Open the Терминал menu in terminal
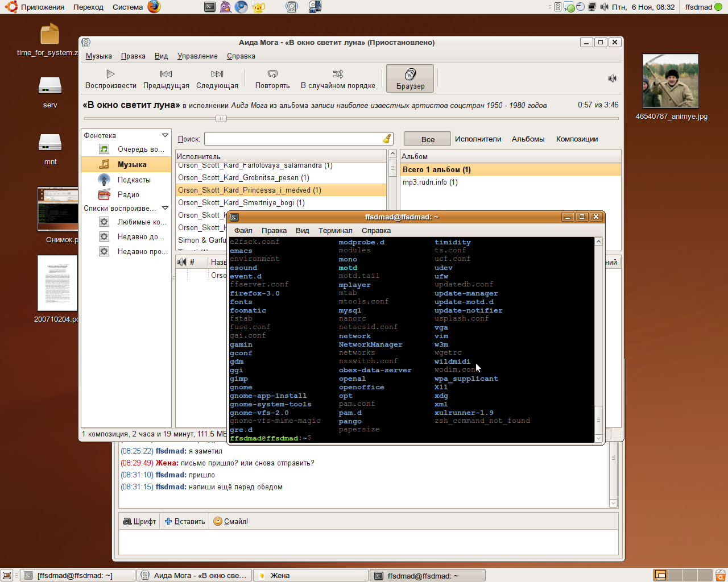Screen dimensions: 728x582 coord(335,230)
